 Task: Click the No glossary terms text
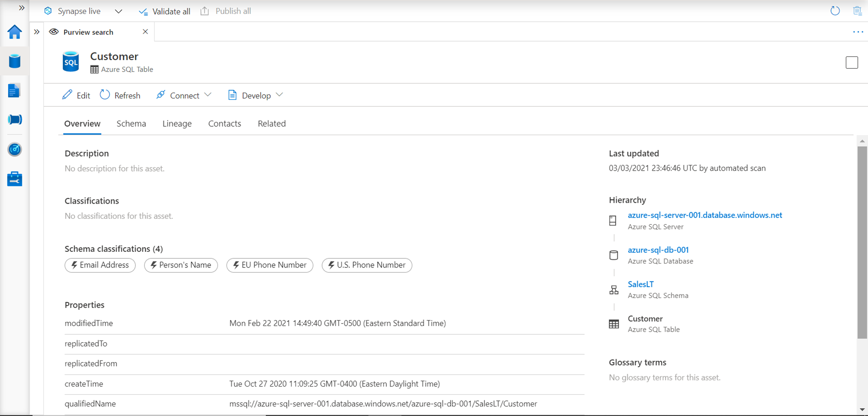click(664, 378)
